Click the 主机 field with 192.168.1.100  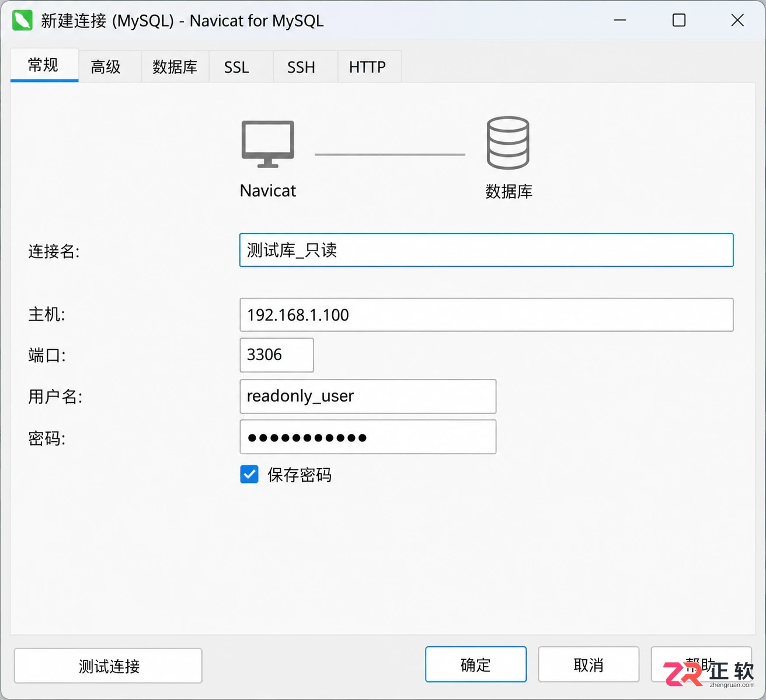pos(486,315)
